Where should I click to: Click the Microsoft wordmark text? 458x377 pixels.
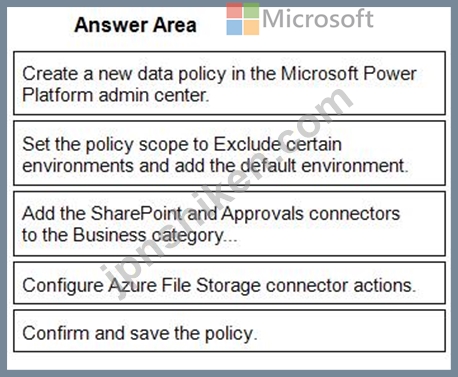[x=318, y=19]
